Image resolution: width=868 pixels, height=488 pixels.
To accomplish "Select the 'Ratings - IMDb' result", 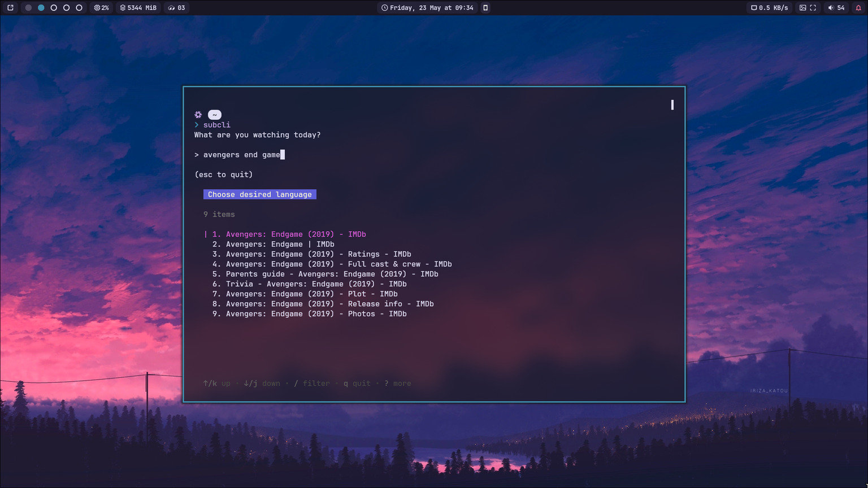I will [312, 254].
